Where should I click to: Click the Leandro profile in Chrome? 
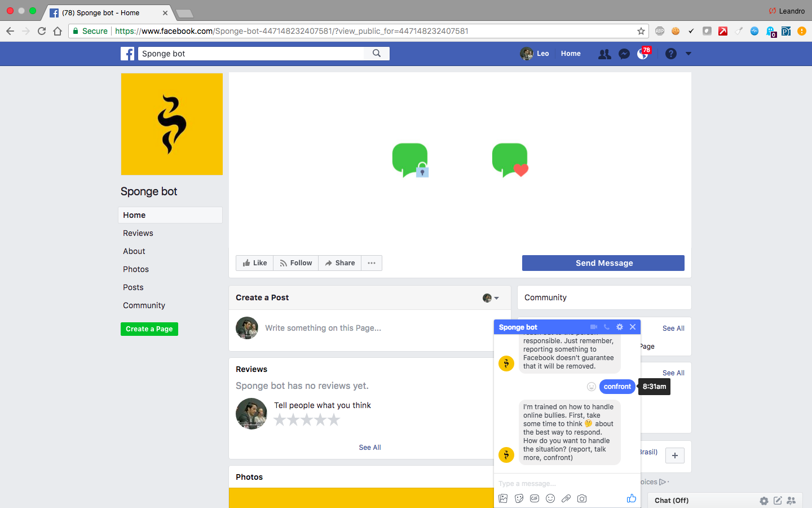(787, 11)
